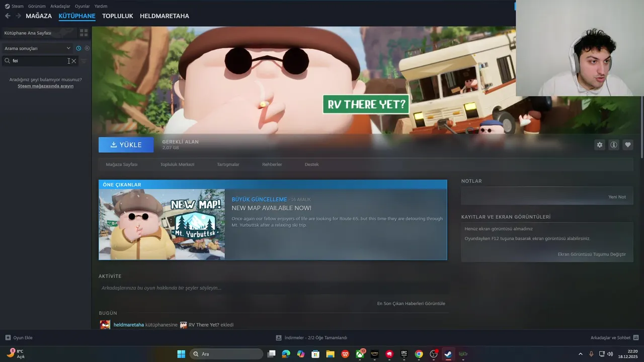Open Task View in taskbar
Image resolution: width=644 pixels, height=362 pixels.
pos(272,354)
